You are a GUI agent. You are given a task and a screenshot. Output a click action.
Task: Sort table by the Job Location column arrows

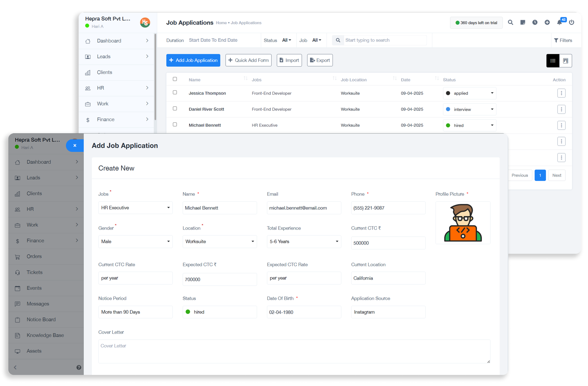click(395, 78)
